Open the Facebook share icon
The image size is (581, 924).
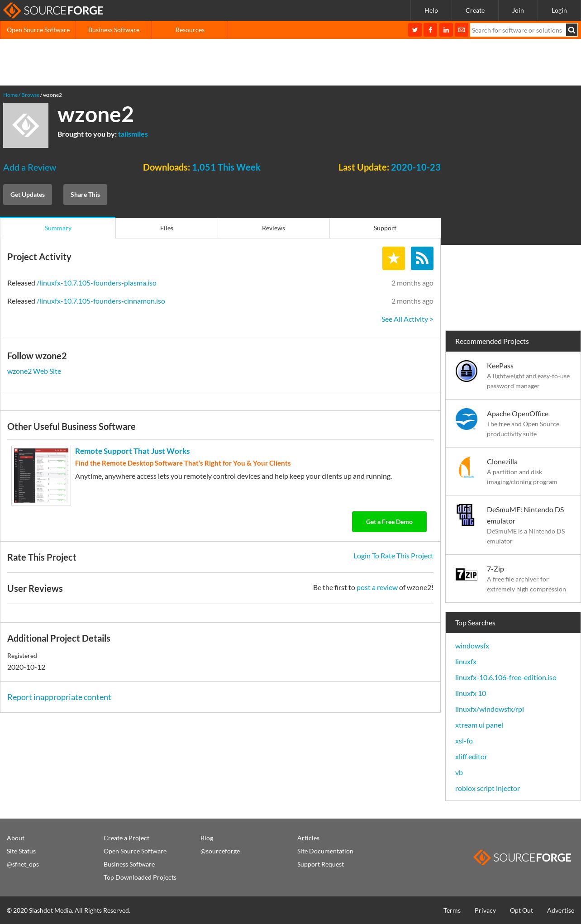point(430,30)
